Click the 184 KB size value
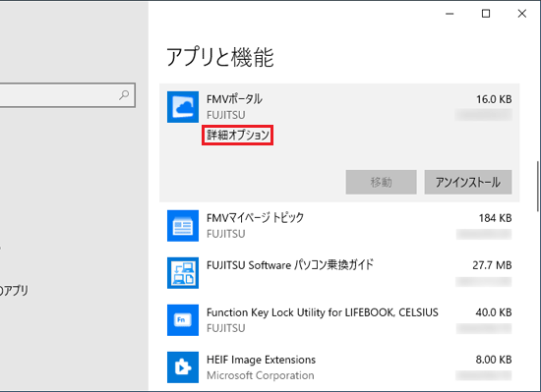 (495, 218)
